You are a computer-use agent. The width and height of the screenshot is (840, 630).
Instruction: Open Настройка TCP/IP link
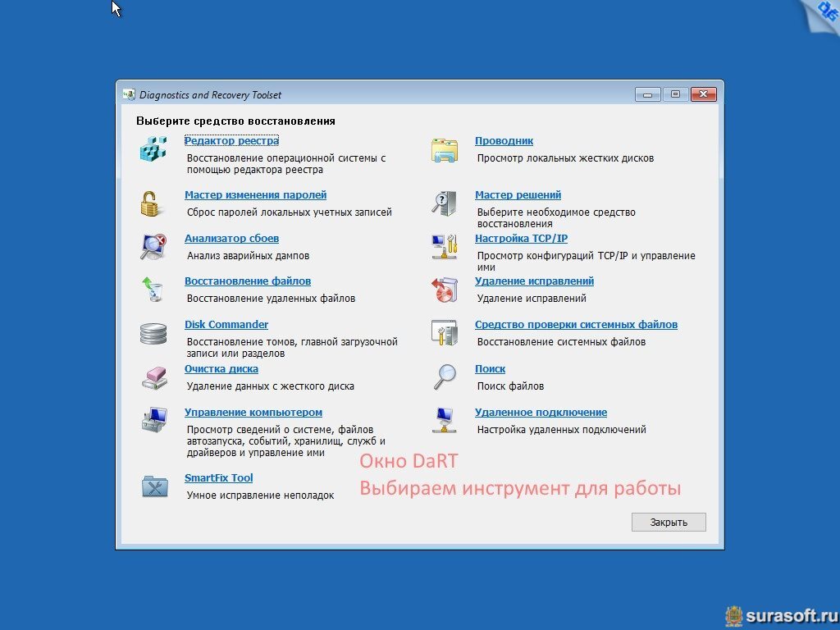[521, 239]
